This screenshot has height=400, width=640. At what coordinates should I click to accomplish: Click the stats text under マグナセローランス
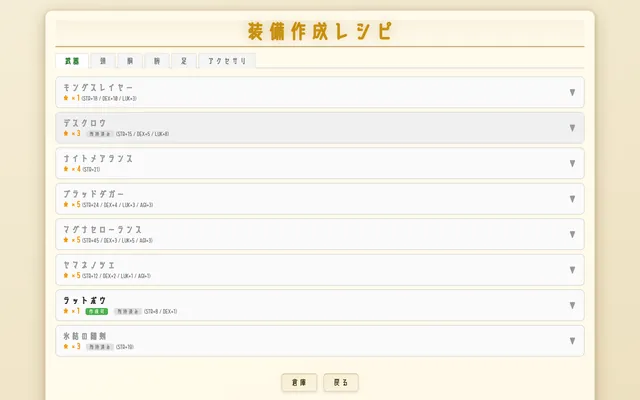pyautogui.click(x=118, y=240)
